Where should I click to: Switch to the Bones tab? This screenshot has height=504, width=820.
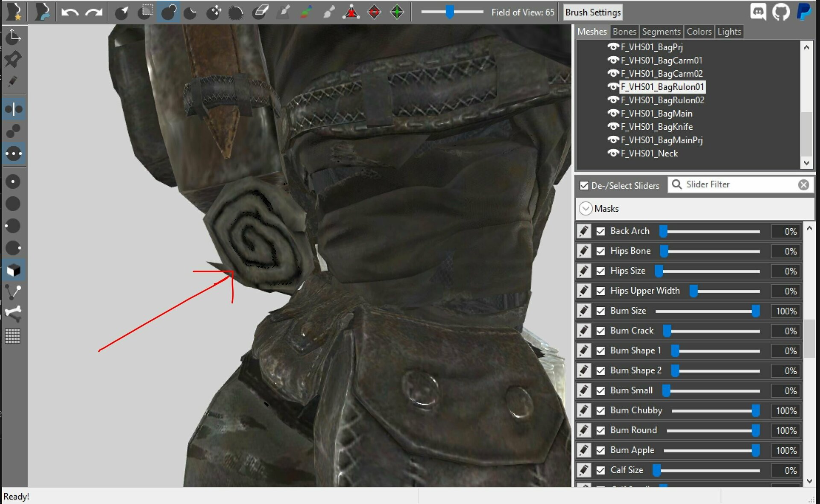point(624,32)
